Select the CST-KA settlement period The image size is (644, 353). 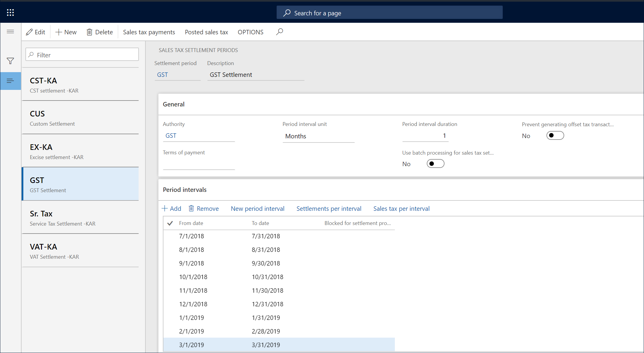(80, 85)
